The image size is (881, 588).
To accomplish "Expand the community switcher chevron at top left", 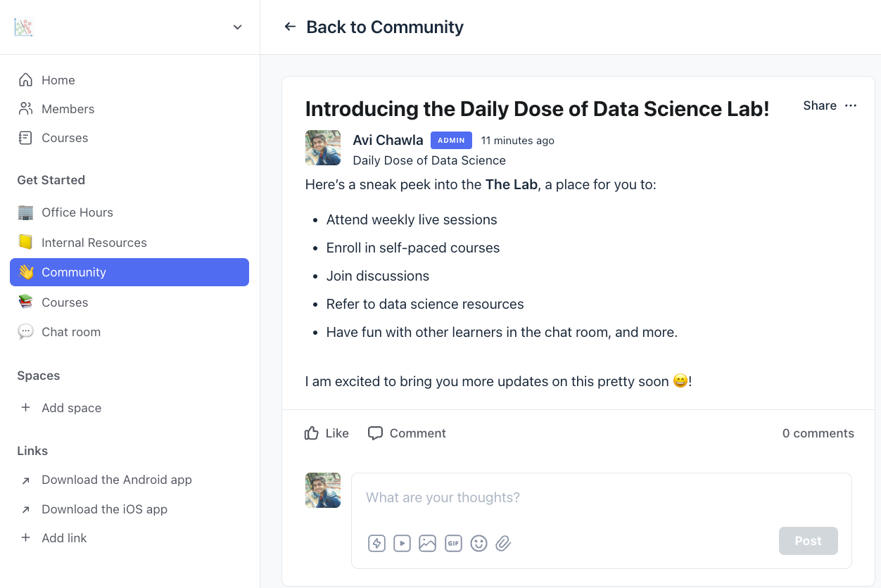I will pos(237,27).
